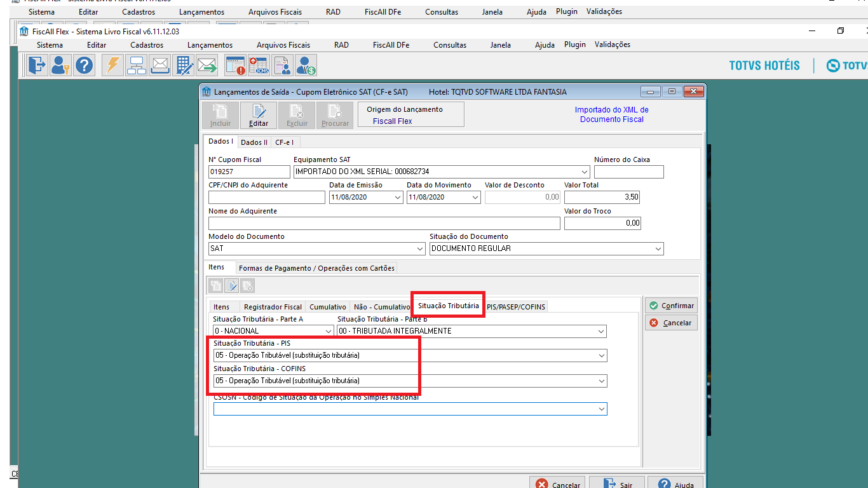Click the CPF/CNPJ do Adquirente field
The width and height of the screenshot is (868, 488).
267,197
